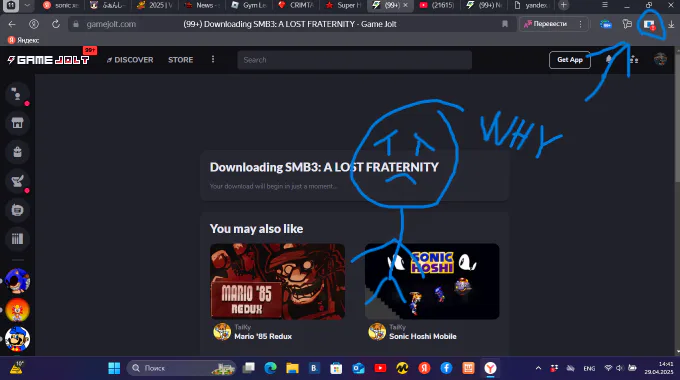Screen dimensions: 680x380
Task: Open the DISCOVER menu item
Action: (x=130, y=60)
